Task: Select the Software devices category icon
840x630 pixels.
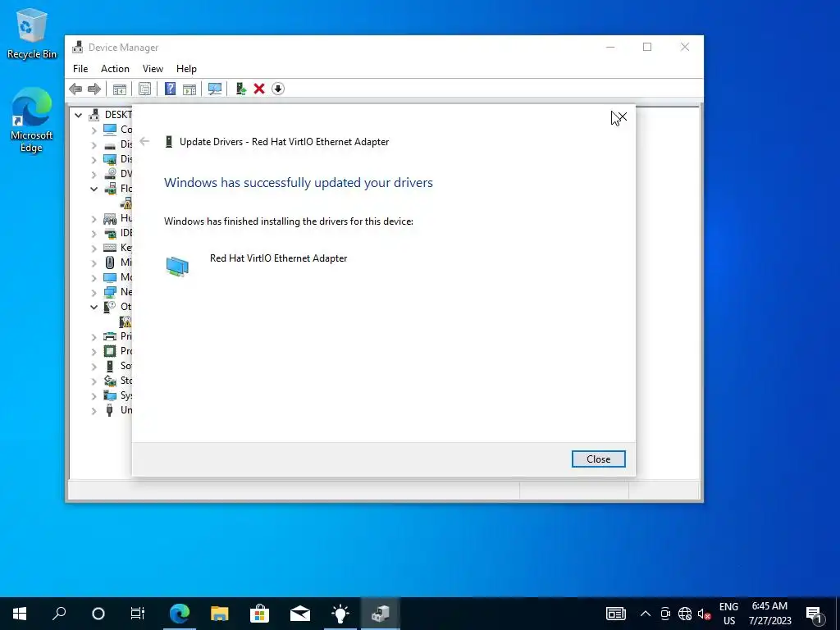Action: coord(110,366)
